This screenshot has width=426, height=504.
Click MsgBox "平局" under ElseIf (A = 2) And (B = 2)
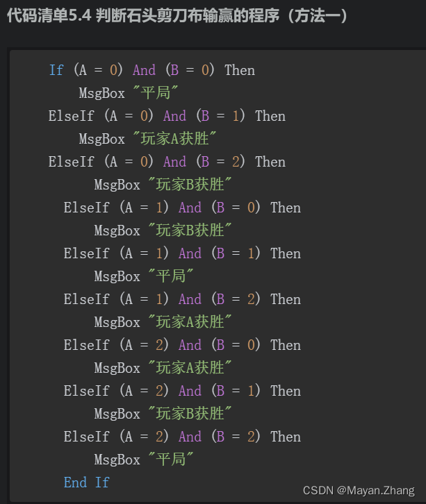coord(144,460)
